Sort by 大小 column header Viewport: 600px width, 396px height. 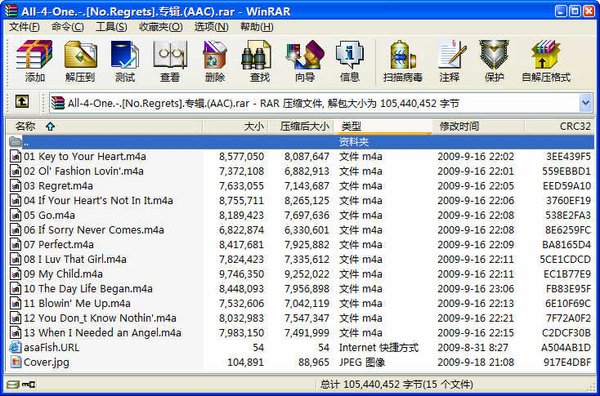tap(235, 126)
